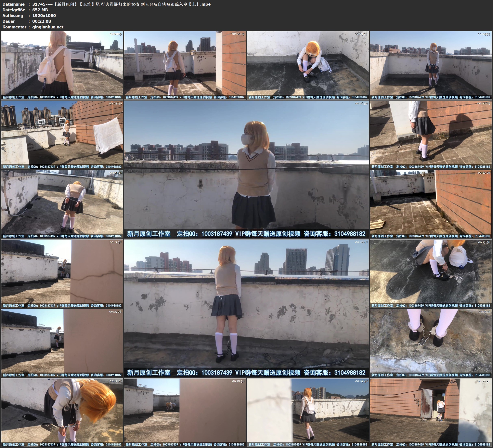Select the large 00:12:48 preview frame

[x=246, y=308]
